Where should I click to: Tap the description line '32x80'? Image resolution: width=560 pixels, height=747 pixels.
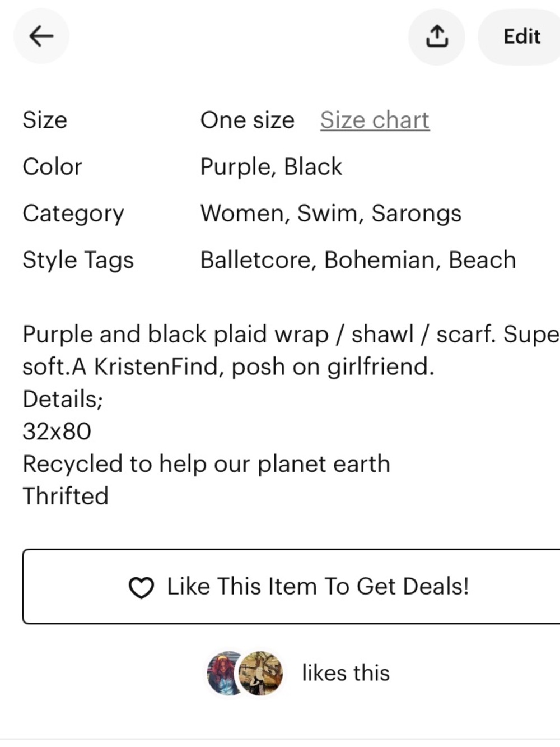pos(57,432)
